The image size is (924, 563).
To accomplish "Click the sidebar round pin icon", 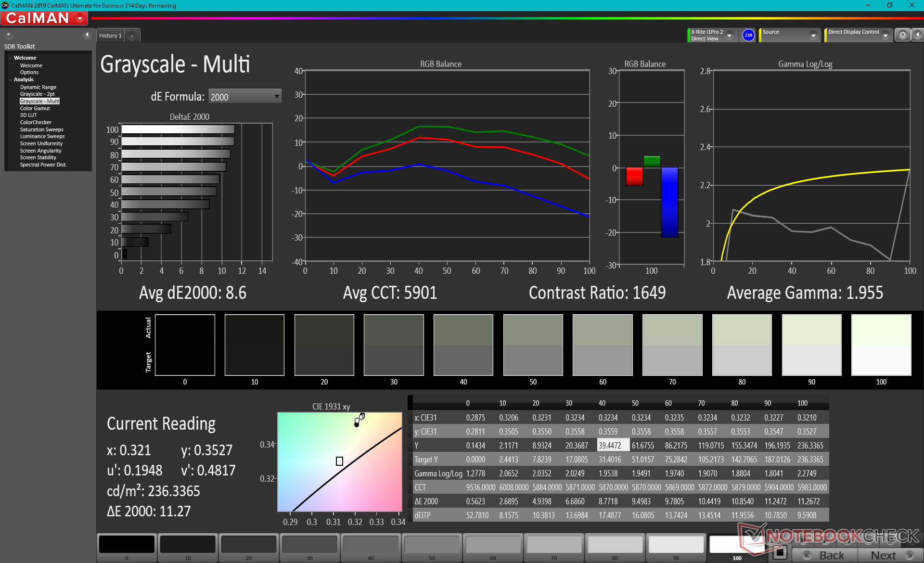I will 9,35.
